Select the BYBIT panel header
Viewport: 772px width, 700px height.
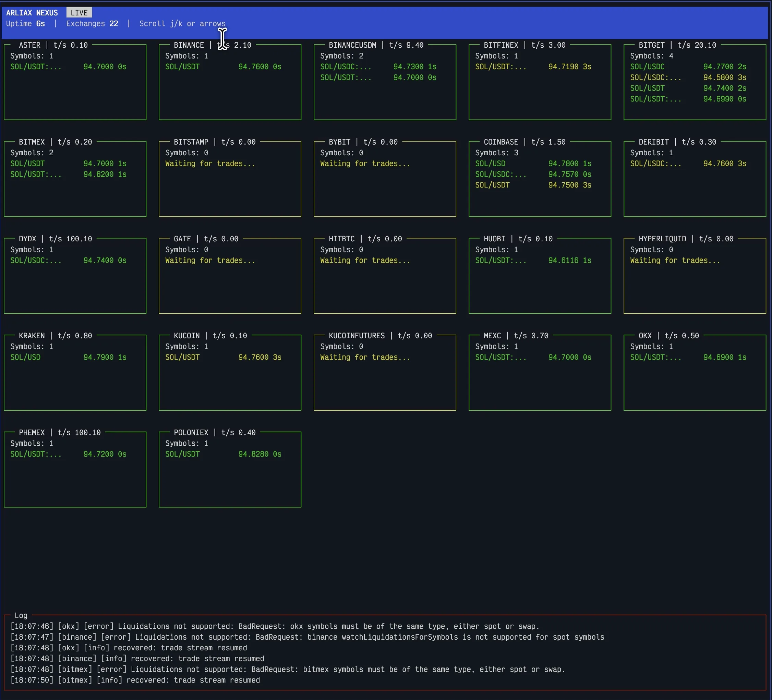click(363, 142)
